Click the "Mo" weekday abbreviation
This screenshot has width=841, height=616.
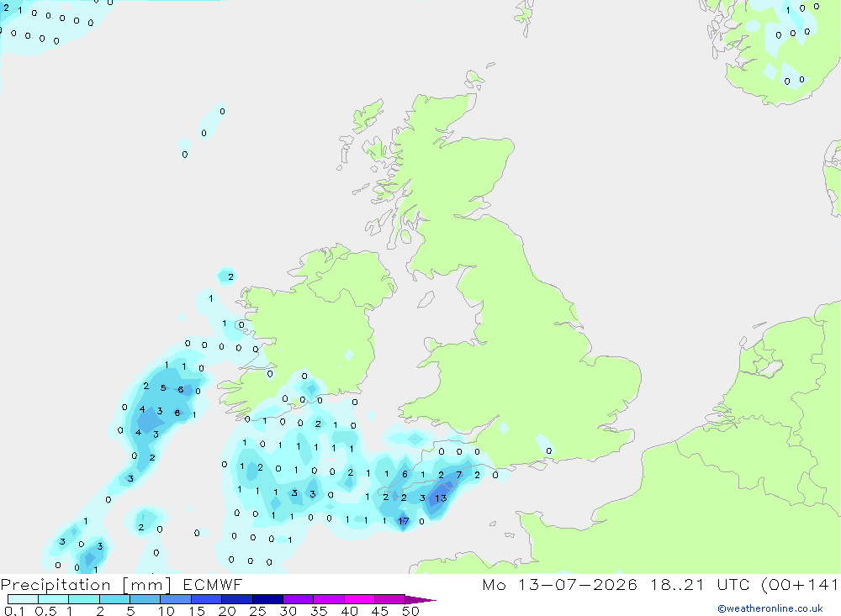494,585
